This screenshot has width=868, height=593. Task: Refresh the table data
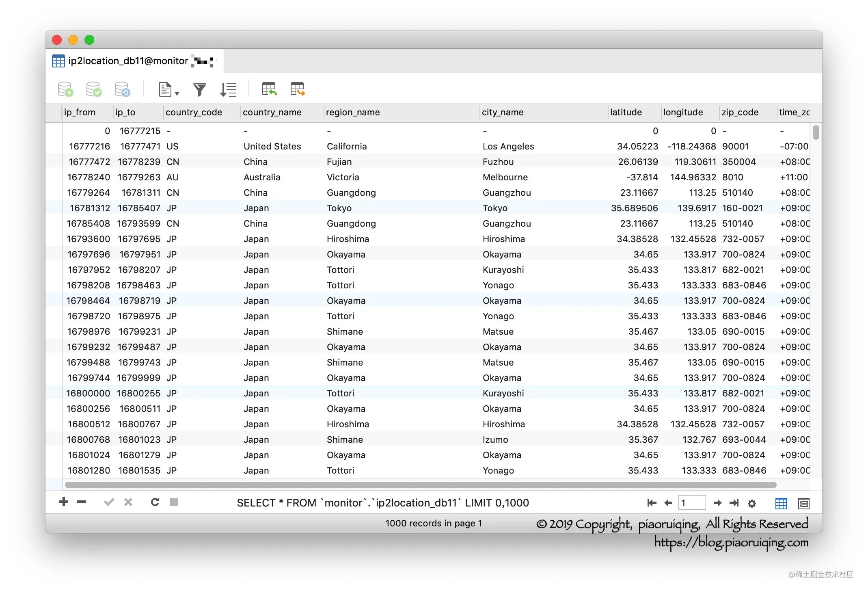coord(155,502)
